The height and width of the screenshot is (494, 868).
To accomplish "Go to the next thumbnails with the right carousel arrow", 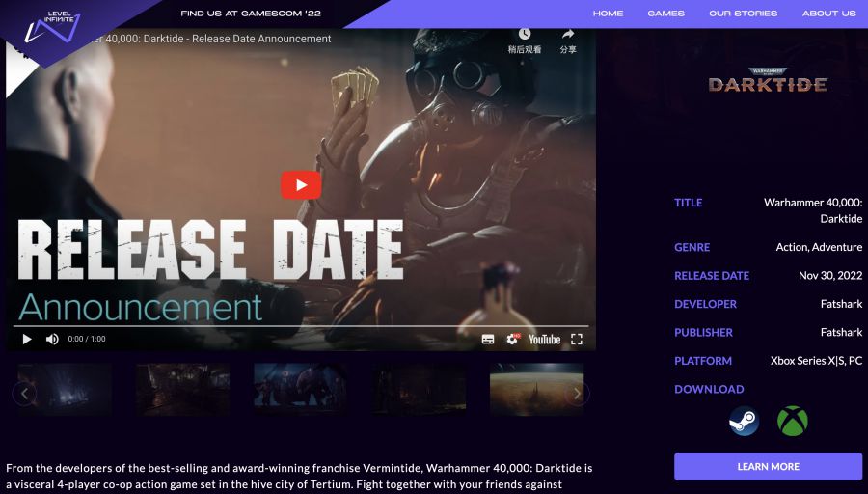I will pyautogui.click(x=577, y=394).
